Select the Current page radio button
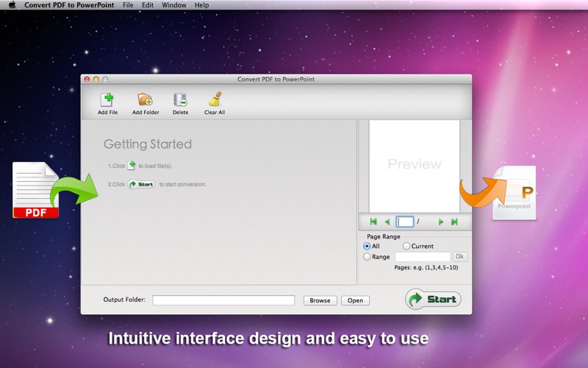 tap(406, 246)
